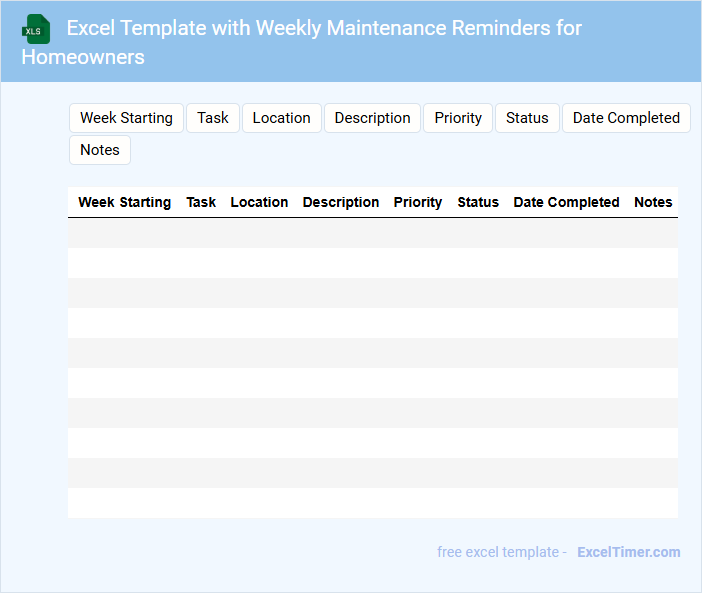The image size is (702, 593).
Task: Click the Priority column header in table
Action: tap(418, 202)
